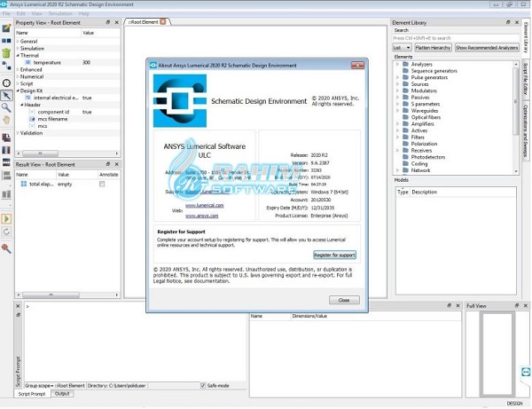Toggle the Safe-mode checkbox
Image resolution: width=532 pixels, height=409 pixels.
tap(203, 386)
